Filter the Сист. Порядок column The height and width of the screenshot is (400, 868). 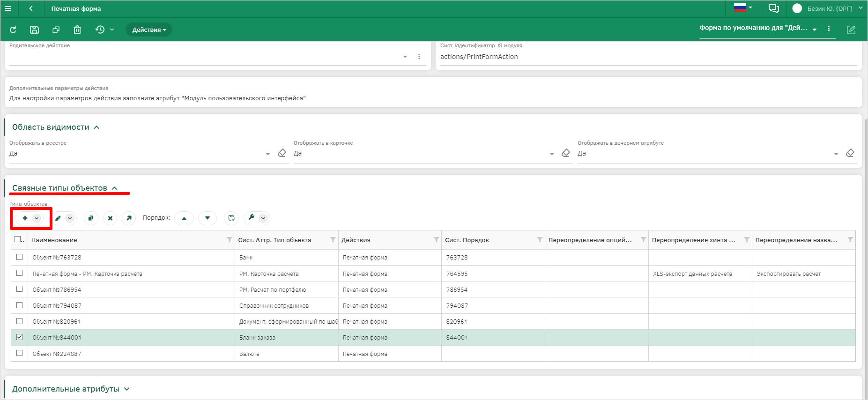(x=540, y=240)
